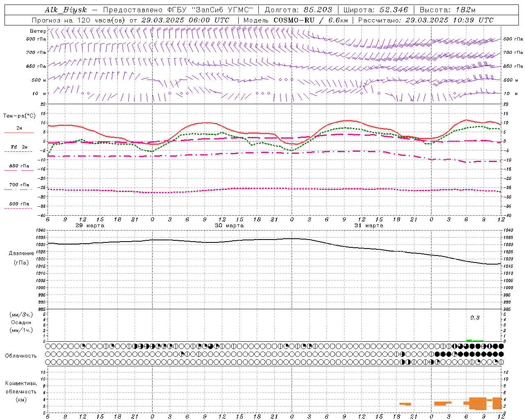Click the 'Тем-ра(°C)' temperature axis label
The image size is (525, 420).
(19, 116)
